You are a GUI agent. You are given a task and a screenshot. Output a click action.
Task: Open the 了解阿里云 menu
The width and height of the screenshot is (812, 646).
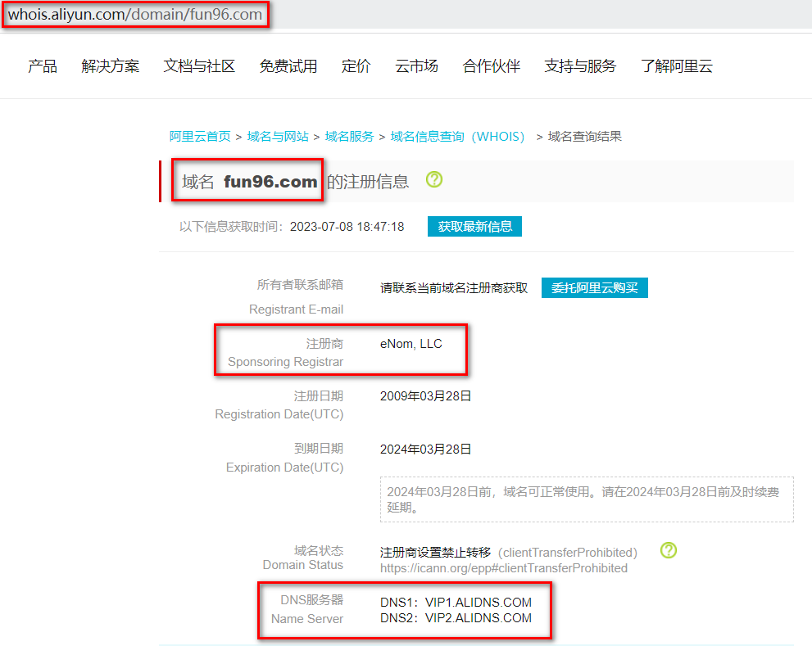point(677,66)
